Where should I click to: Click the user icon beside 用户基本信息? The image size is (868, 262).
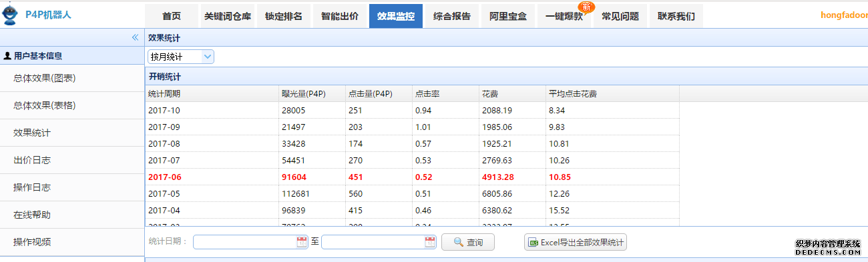[x=7, y=57]
